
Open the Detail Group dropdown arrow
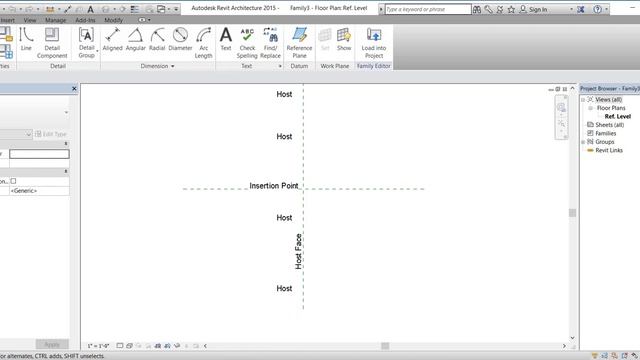(97, 51)
